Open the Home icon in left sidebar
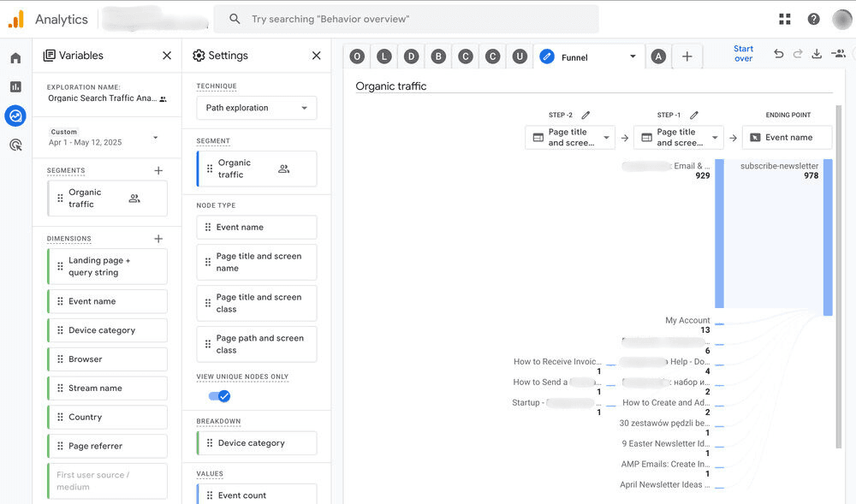856x504 pixels. [15, 58]
